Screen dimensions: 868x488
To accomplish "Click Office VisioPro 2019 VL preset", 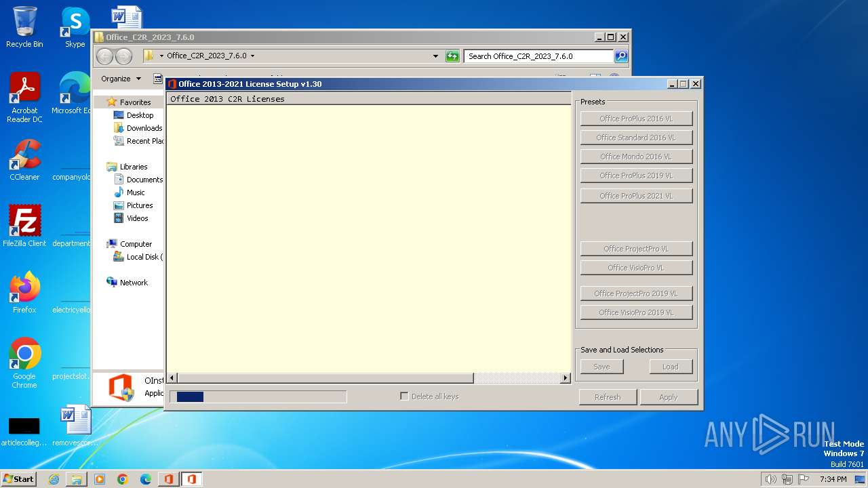I will [636, 312].
